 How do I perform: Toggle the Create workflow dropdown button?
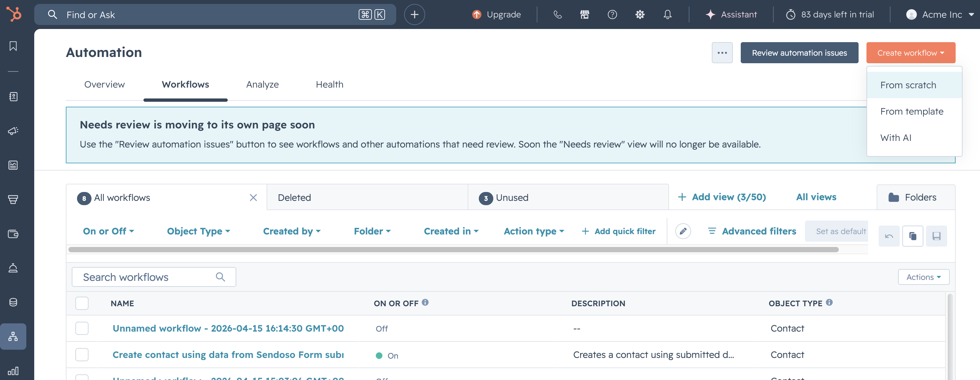tap(910, 53)
